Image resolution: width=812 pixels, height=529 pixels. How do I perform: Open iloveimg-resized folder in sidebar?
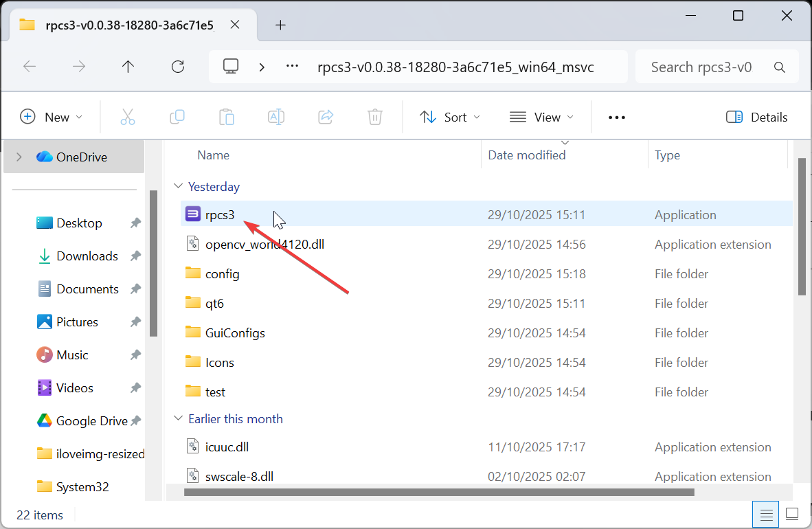coord(100,454)
